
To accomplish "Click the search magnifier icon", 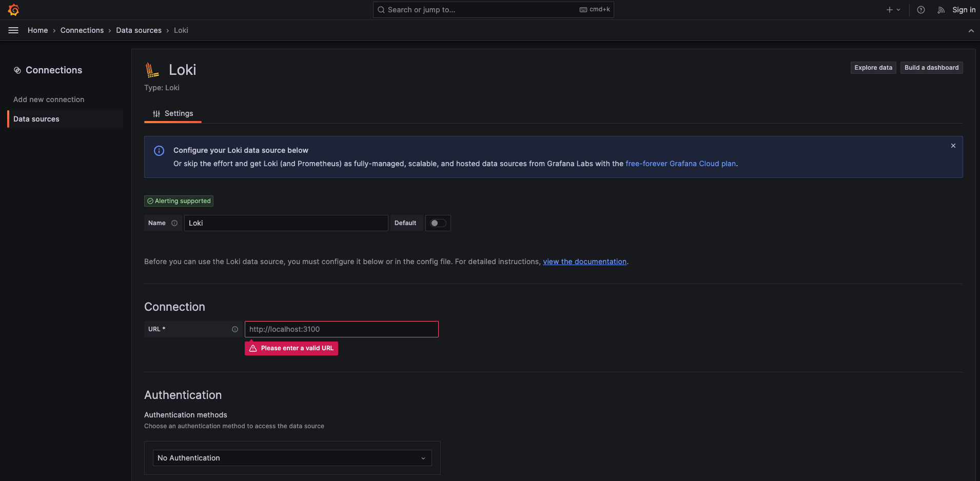I will (x=381, y=10).
